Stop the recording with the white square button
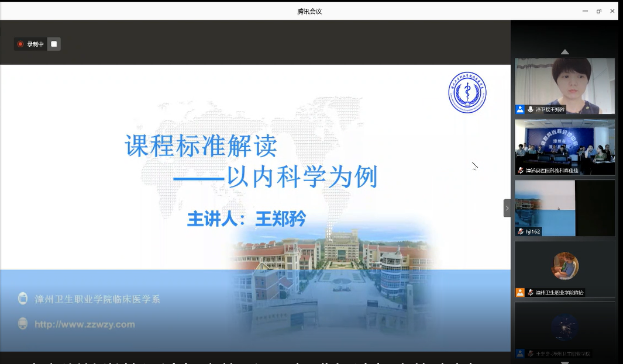This screenshot has height=364, width=623. pos(54,44)
